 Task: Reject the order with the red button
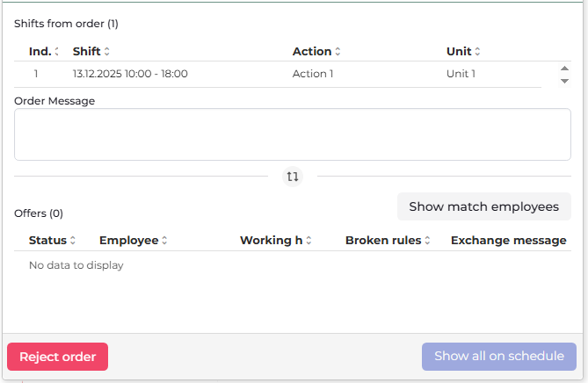point(58,357)
